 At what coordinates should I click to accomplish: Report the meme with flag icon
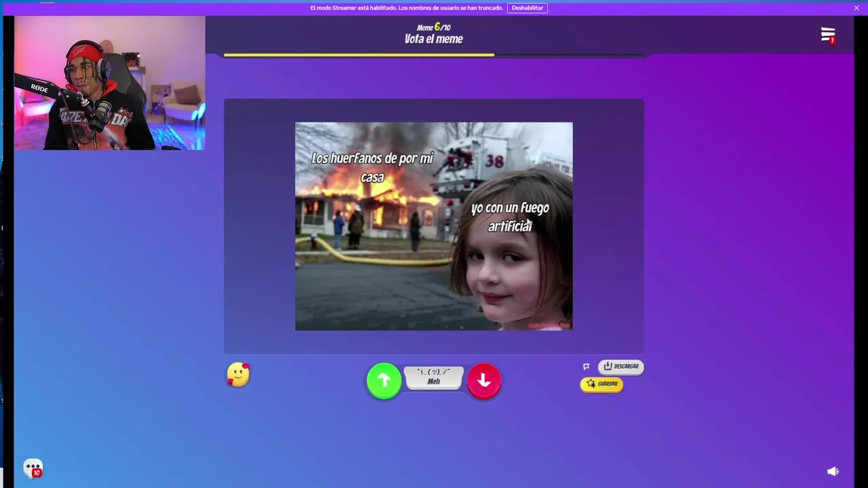(x=587, y=367)
